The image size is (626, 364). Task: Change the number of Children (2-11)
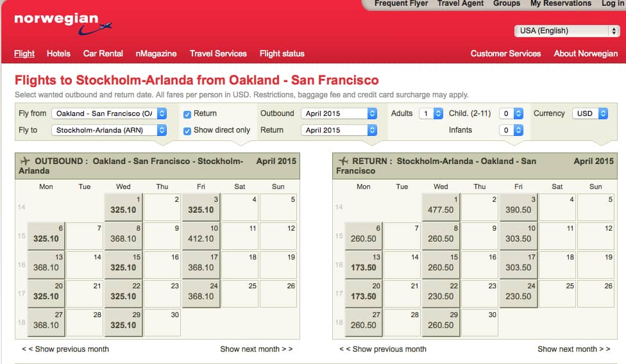tap(511, 113)
